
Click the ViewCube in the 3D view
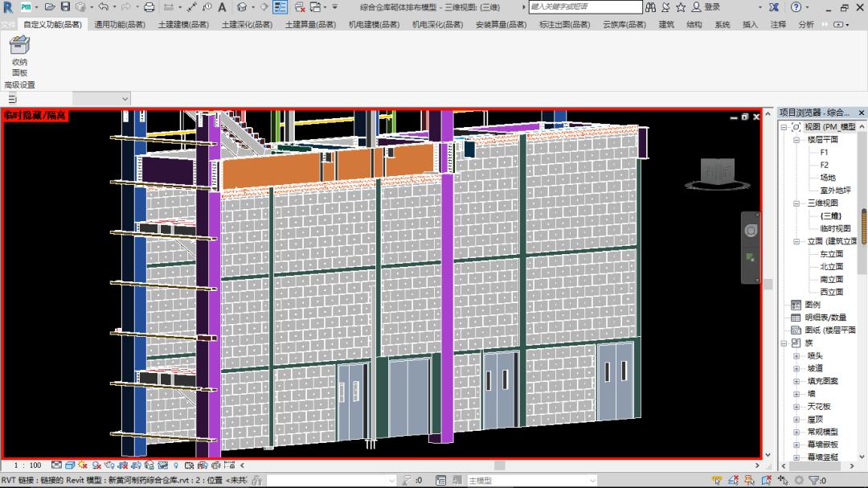click(x=716, y=171)
